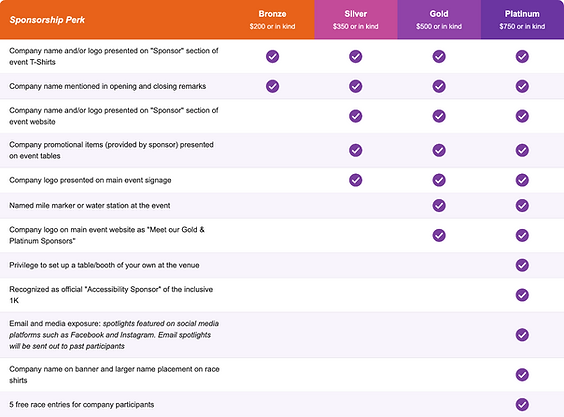Click Silver checkmark for opening and closing remarks
The height and width of the screenshot is (417, 564).
pyautogui.click(x=355, y=86)
